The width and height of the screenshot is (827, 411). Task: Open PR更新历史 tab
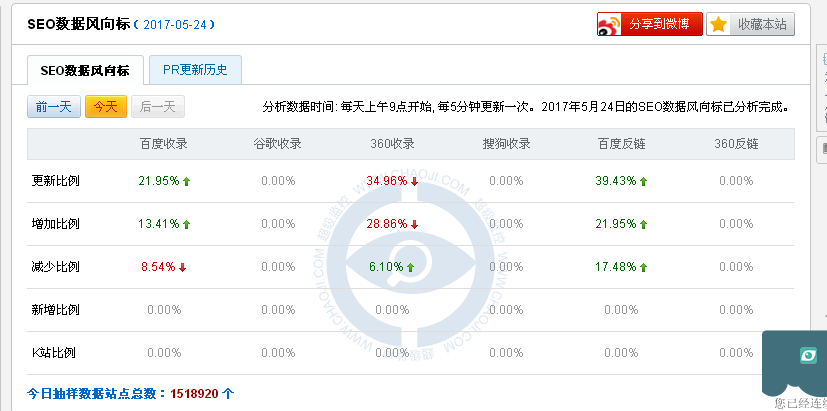(x=195, y=70)
